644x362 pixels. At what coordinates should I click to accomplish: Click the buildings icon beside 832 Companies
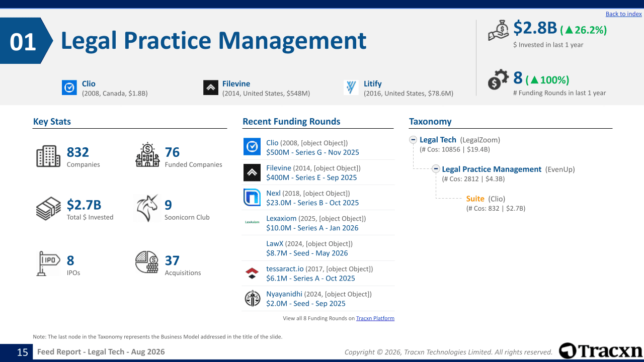pyautogui.click(x=48, y=156)
